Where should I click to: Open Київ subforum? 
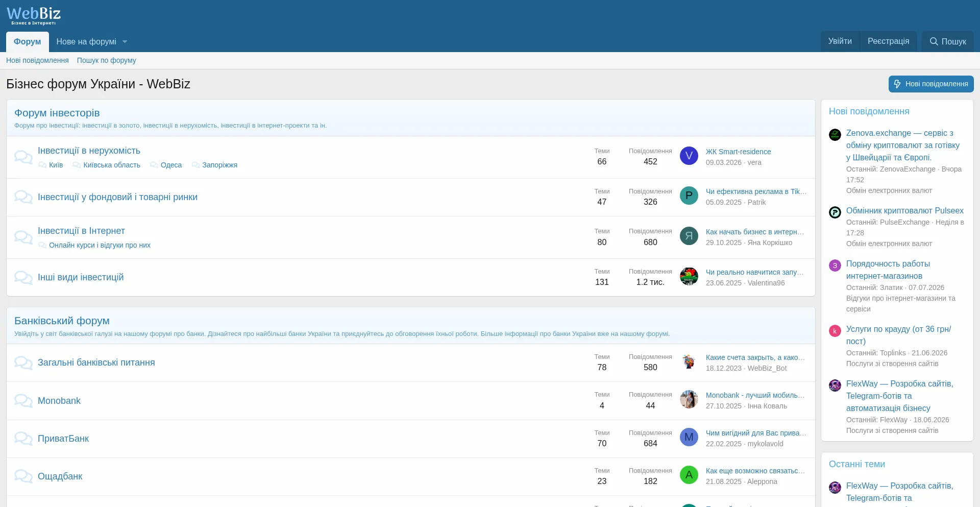pyautogui.click(x=56, y=165)
